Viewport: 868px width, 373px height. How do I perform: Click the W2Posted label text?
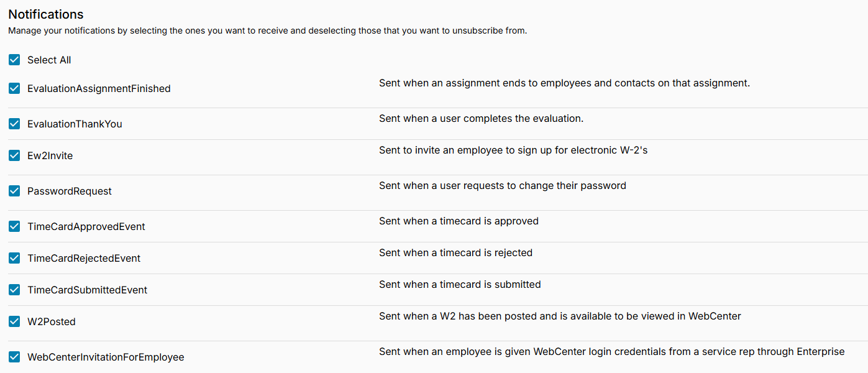52,322
